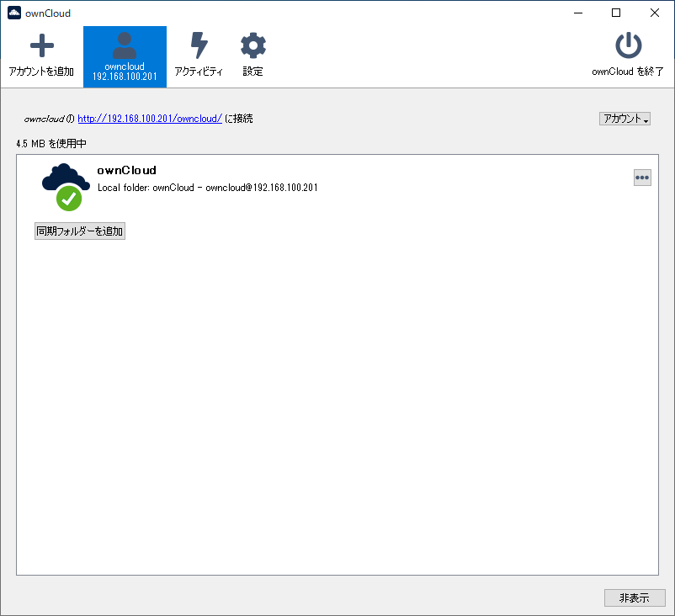Close the ownCloud window
The width and height of the screenshot is (675, 616).
tap(654, 13)
